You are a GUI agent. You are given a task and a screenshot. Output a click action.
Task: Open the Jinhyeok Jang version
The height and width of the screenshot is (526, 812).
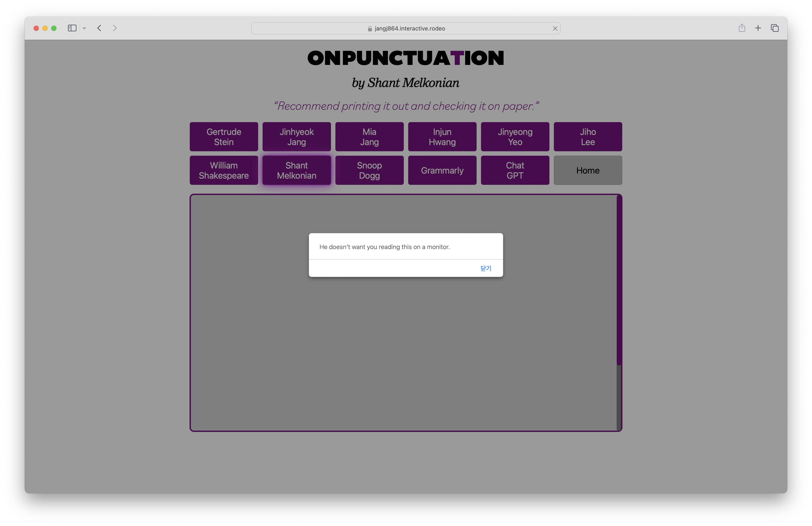(297, 137)
